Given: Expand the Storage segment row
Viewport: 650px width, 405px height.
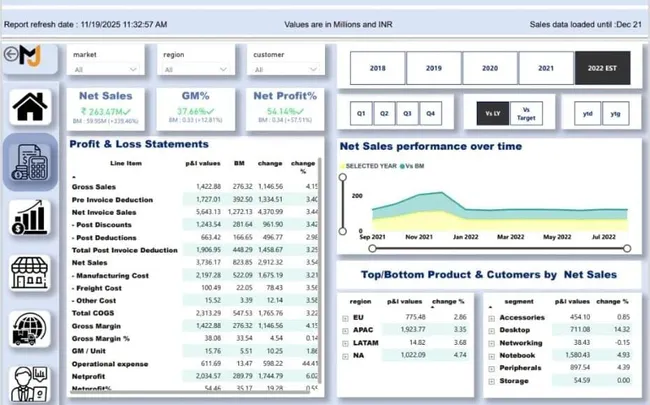Looking at the screenshot, I should point(492,381).
